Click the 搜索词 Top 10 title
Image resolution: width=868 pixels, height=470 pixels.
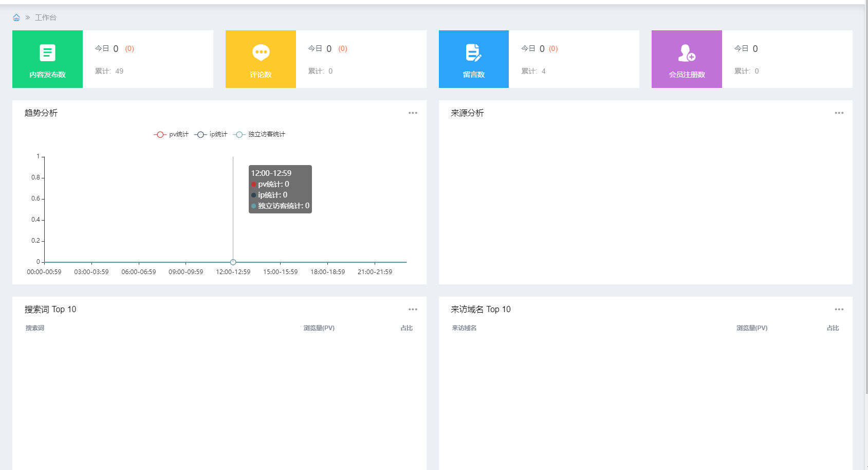click(50, 310)
